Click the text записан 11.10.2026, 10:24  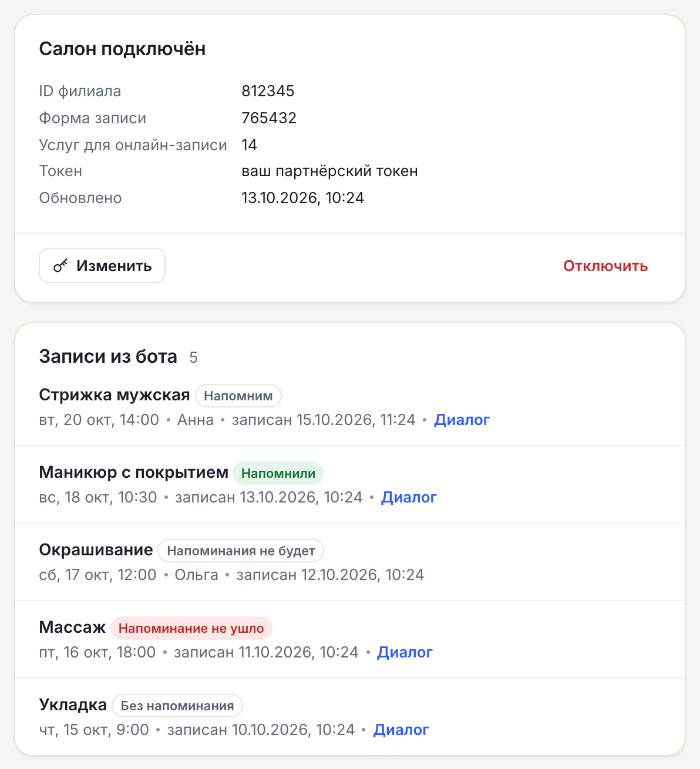point(266,652)
